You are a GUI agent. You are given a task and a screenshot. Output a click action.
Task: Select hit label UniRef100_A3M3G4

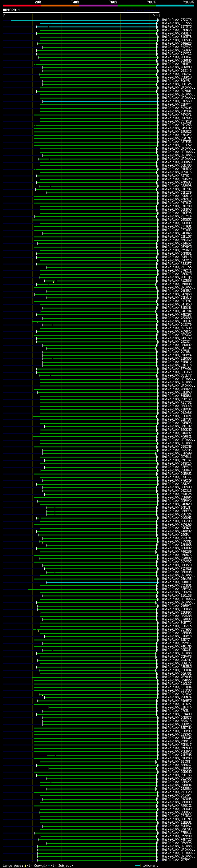click(177, 111)
